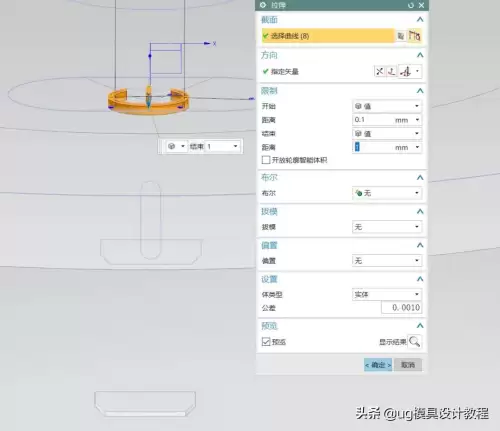
Task: Open the on-canvas 结束 value dropdown arrow
Action: coord(235,146)
